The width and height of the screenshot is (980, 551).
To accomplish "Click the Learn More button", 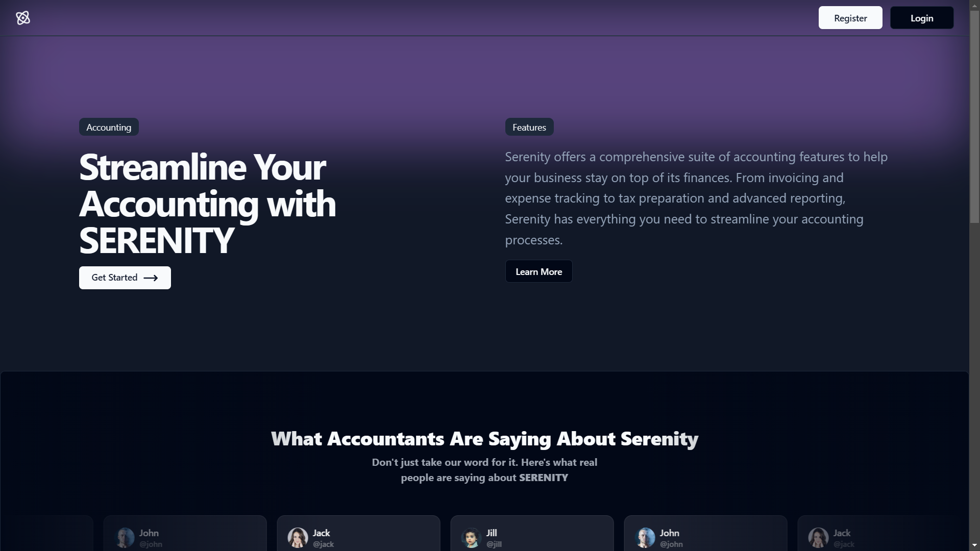I will point(538,271).
